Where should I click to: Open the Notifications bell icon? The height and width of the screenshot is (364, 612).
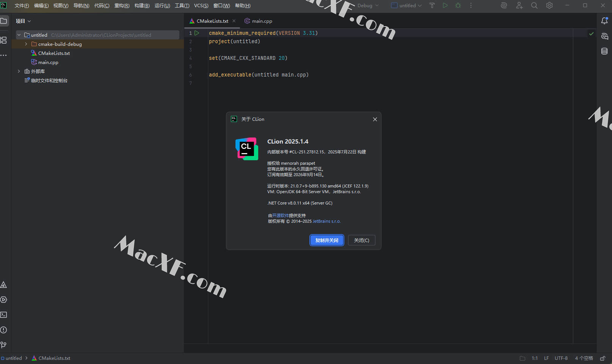(604, 21)
